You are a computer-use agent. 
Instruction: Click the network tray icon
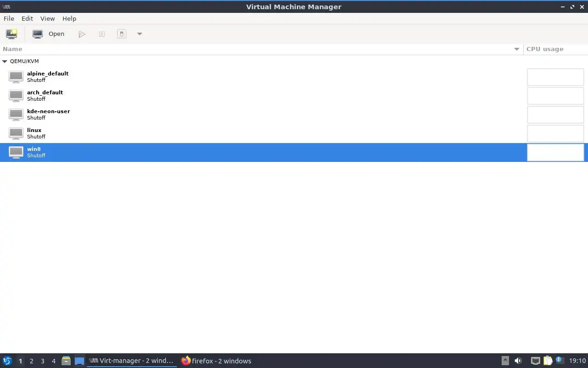coord(535,361)
